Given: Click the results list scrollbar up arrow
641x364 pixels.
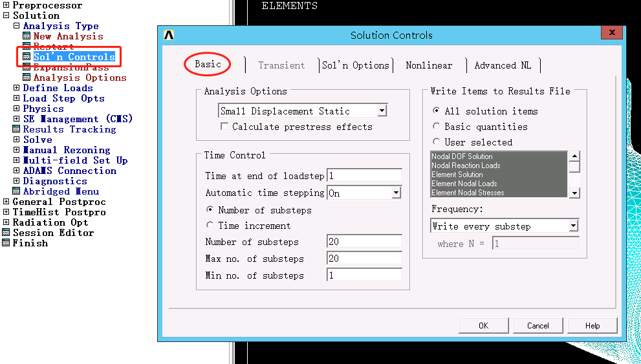Looking at the screenshot, I should click(574, 156).
